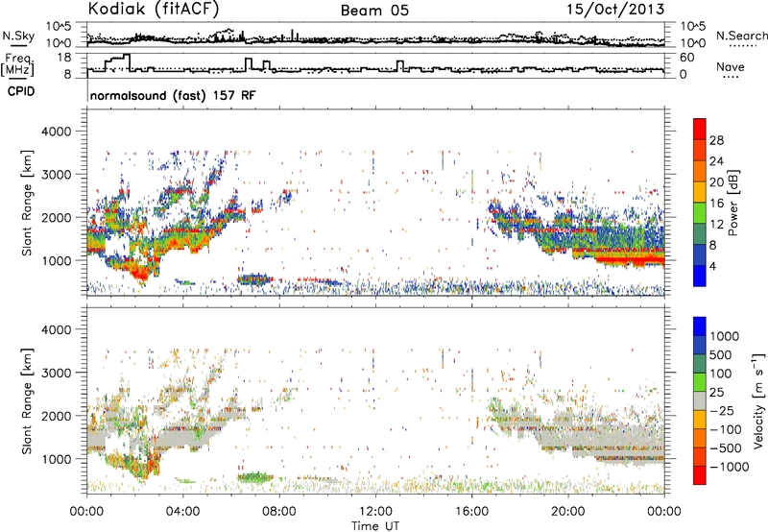768x532 pixels.
Task: Click the red high-power band near 22:00 in power panel
Action: pos(630,258)
